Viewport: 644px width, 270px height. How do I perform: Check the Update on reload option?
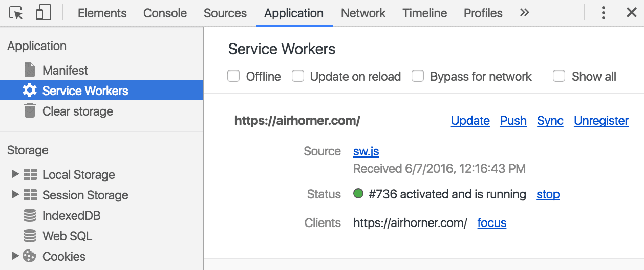[298, 76]
